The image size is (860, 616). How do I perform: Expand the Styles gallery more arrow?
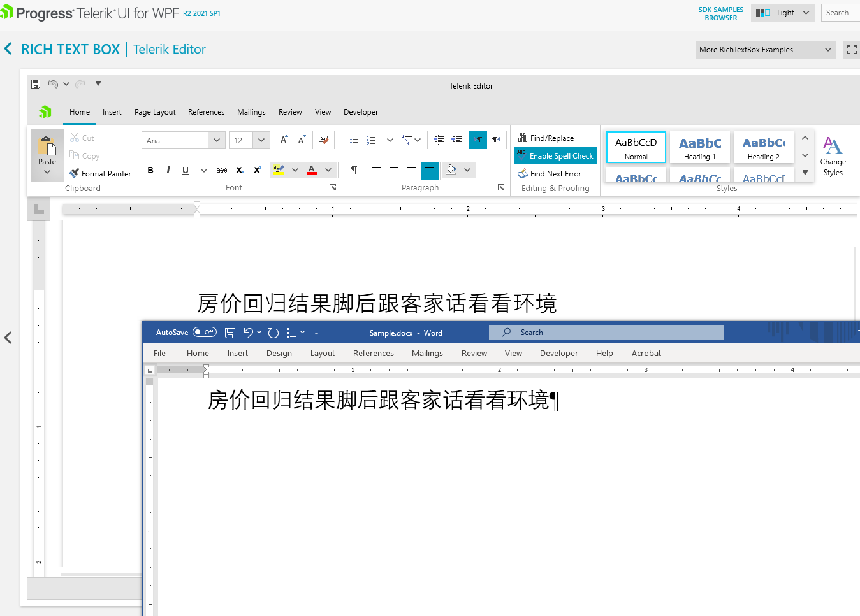pyautogui.click(x=805, y=173)
